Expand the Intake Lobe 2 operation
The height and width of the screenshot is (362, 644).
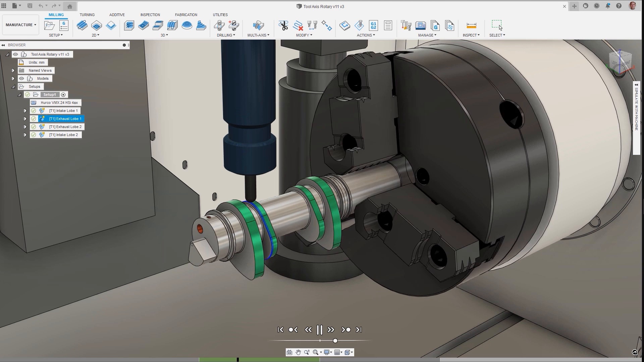[x=25, y=135]
